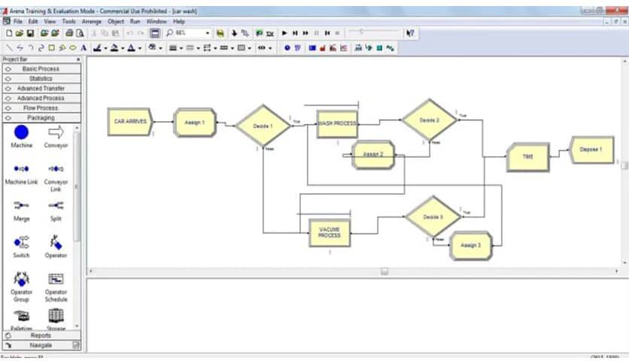The width and height of the screenshot is (629, 364).
Task: Select the Decide 1 diamond module
Action: click(263, 126)
